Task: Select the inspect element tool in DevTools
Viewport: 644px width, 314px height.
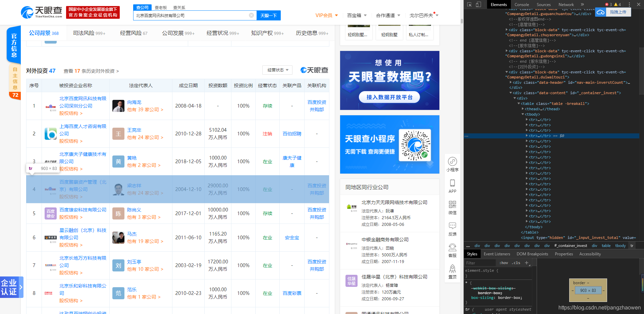Action: (x=469, y=4)
